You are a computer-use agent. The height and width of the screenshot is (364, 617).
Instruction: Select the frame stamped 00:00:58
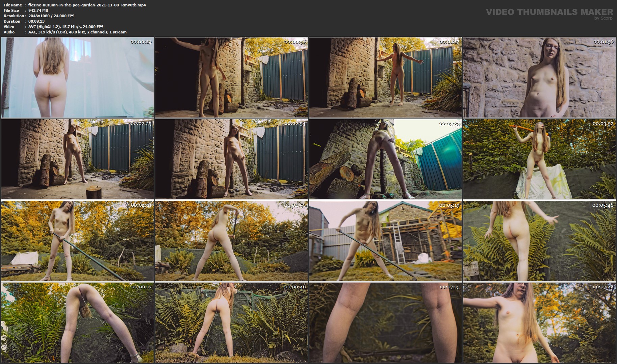231,77
